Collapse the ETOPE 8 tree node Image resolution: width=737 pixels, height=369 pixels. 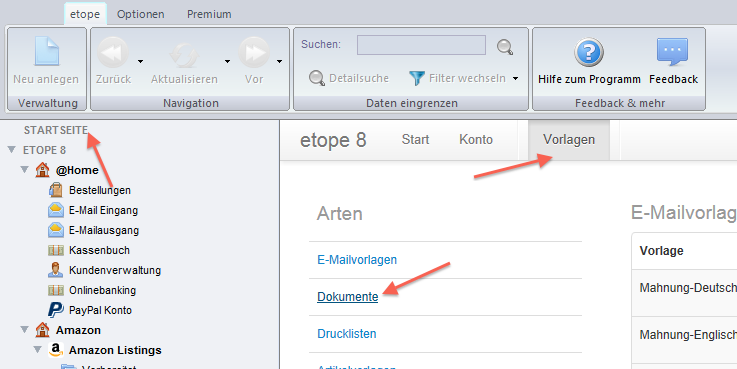pos(12,149)
